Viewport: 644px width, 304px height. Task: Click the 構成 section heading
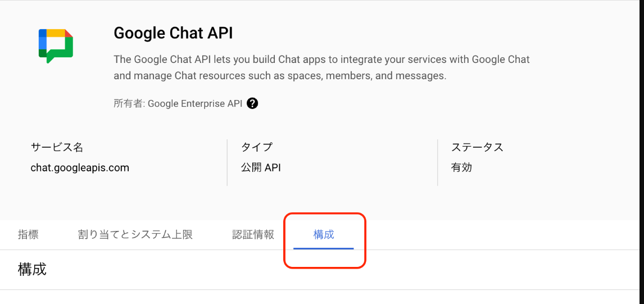pyautogui.click(x=32, y=270)
